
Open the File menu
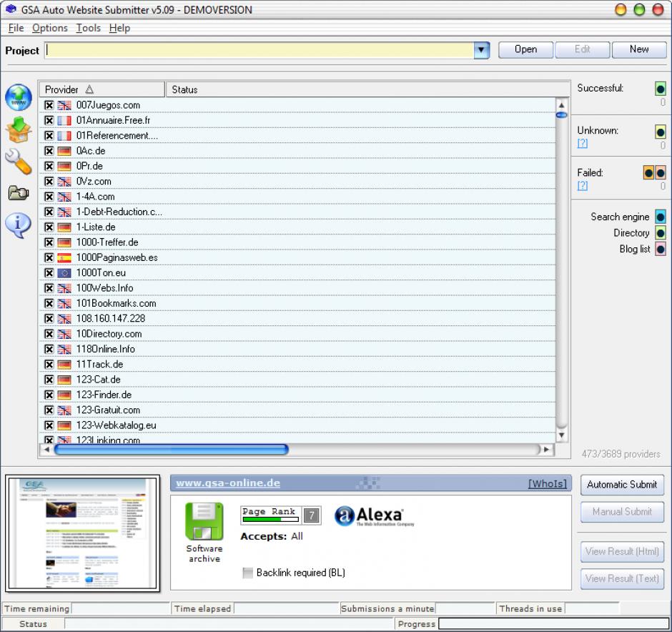tap(16, 29)
